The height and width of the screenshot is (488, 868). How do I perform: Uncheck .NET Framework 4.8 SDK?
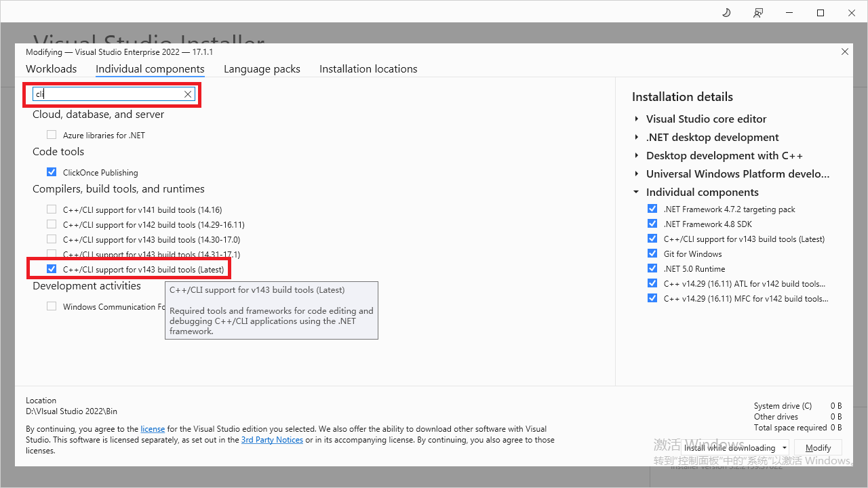pos(652,224)
